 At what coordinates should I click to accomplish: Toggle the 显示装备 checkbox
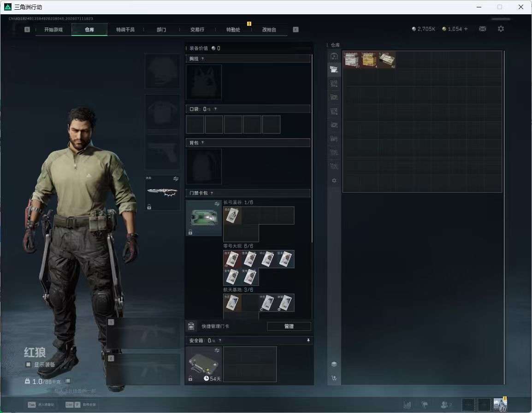click(29, 365)
